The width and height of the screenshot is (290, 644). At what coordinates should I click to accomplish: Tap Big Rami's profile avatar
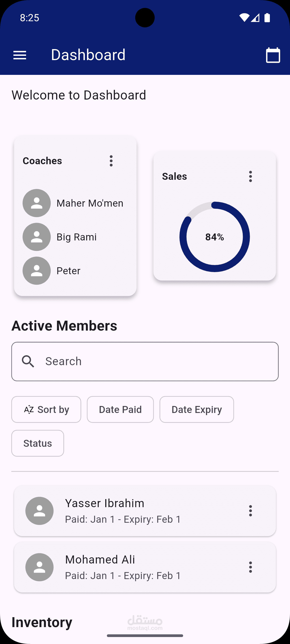[x=37, y=237]
